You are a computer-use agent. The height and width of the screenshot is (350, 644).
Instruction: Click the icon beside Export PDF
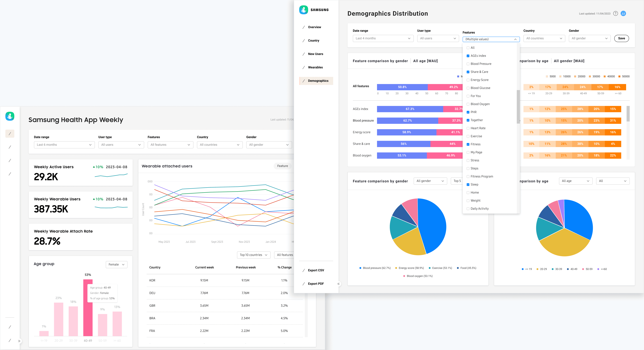coord(304,284)
